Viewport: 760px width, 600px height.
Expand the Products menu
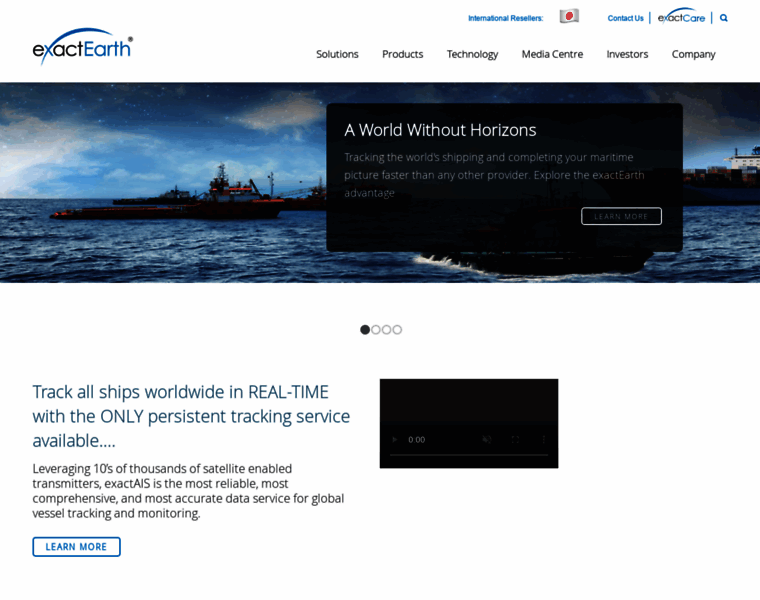[402, 54]
